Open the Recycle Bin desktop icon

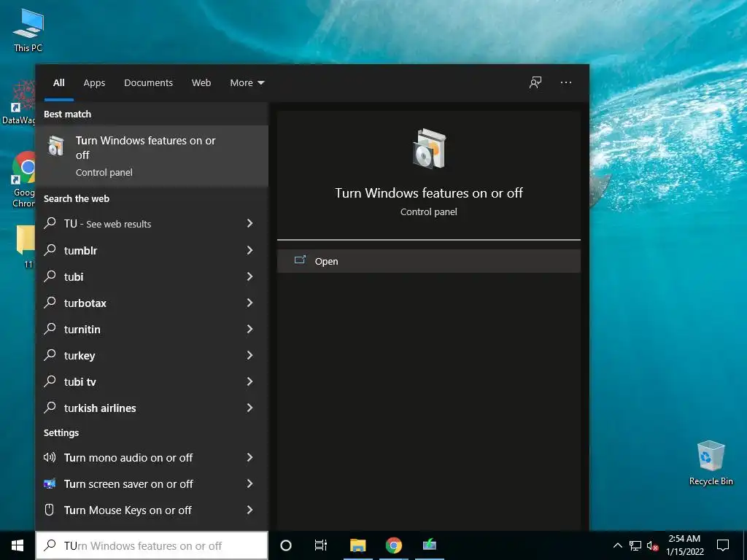point(711,463)
